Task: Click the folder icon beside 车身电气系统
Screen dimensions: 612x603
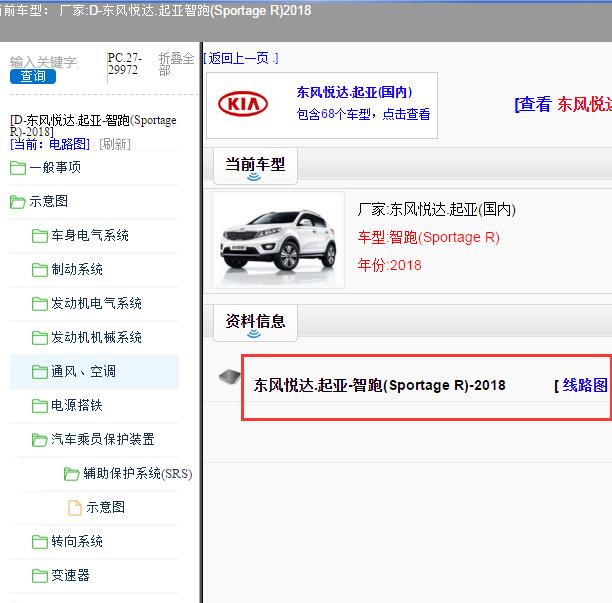Action: click(x=39, y=236)
